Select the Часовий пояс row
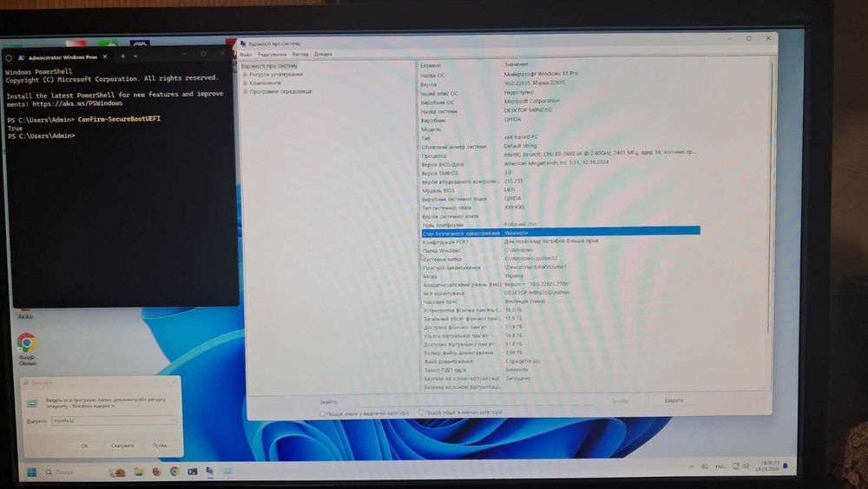Viewport: 868px width, 489px height. 560,301
